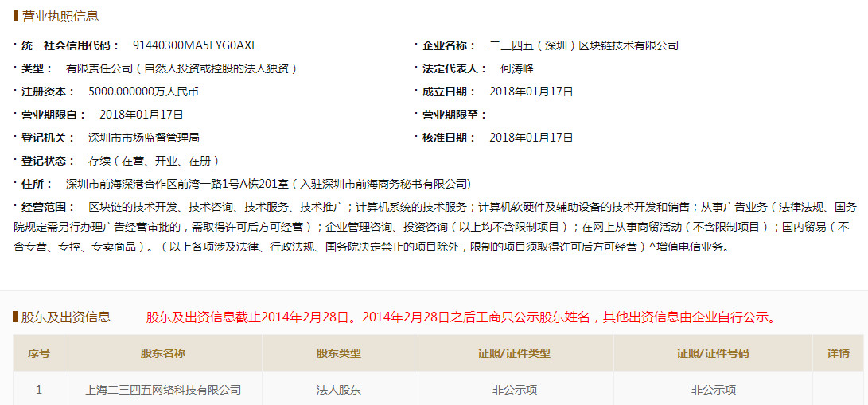Click the 营业期限至 label
The image size is (868, 405).
454,115
